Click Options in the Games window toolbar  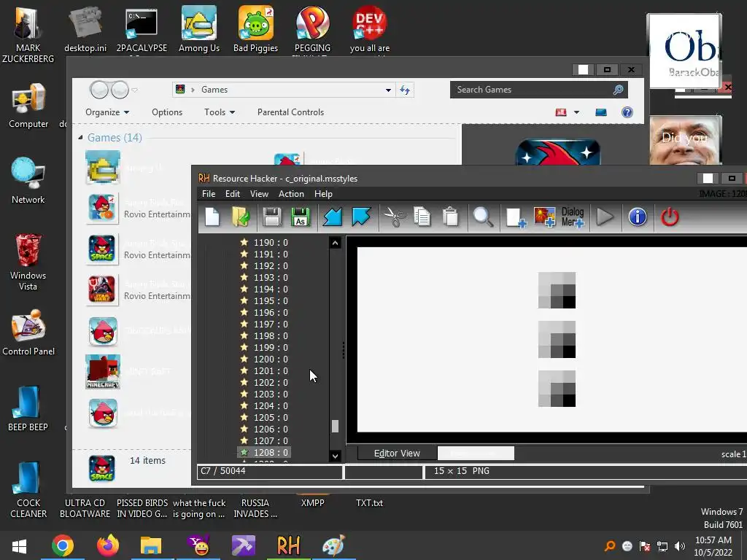[x=167, y=112]
